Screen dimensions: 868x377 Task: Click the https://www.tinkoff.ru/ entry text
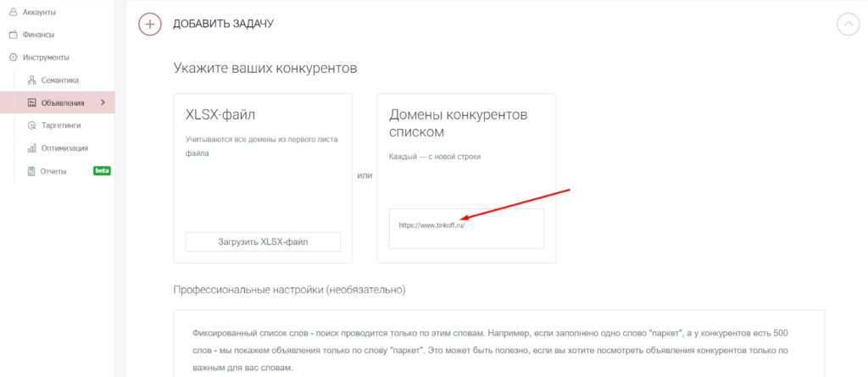click(x=431, y=226)
